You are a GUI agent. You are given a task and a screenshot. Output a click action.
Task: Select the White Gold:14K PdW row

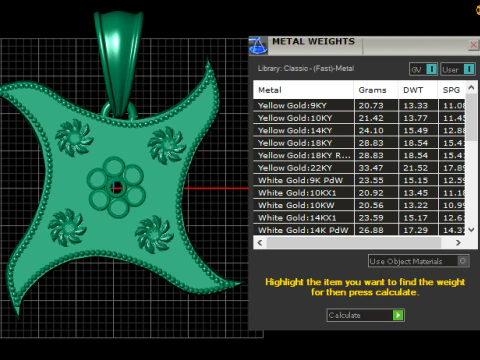pos(359,230)
